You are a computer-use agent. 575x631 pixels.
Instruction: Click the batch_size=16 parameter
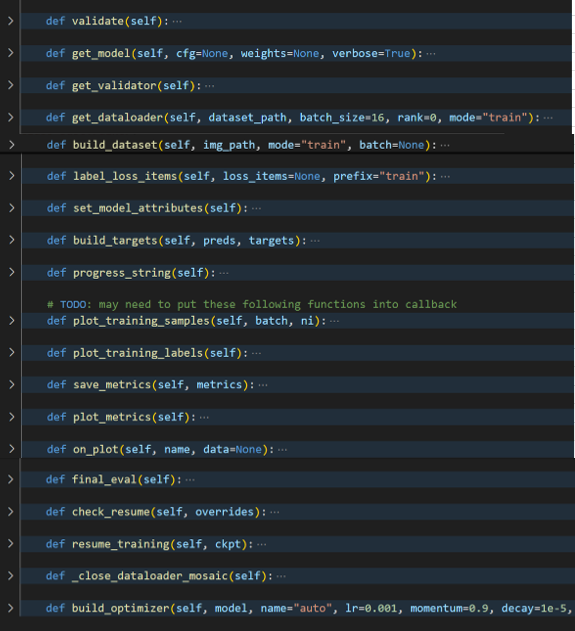(x=342, y=118)
